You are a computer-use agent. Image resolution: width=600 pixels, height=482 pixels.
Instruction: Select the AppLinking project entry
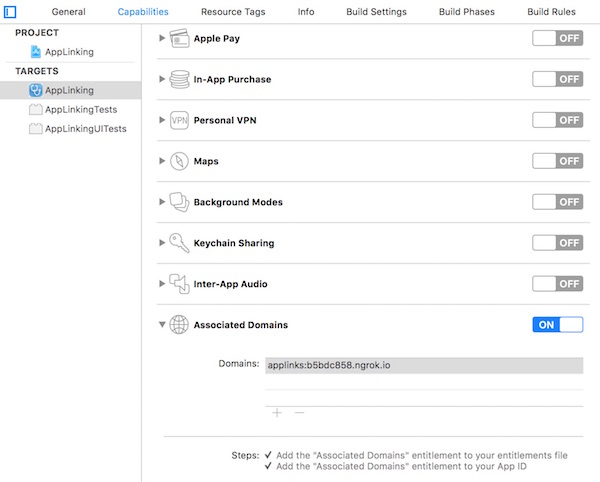70,52
